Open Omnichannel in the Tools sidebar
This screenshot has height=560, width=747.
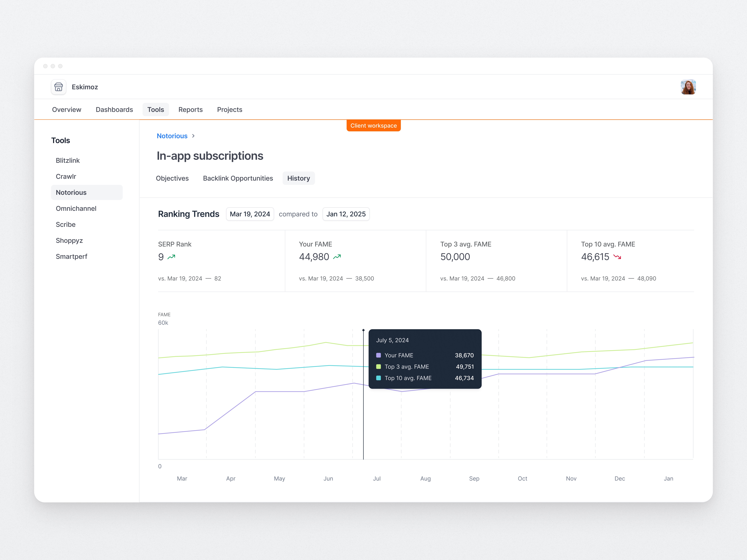pos(87,209)
